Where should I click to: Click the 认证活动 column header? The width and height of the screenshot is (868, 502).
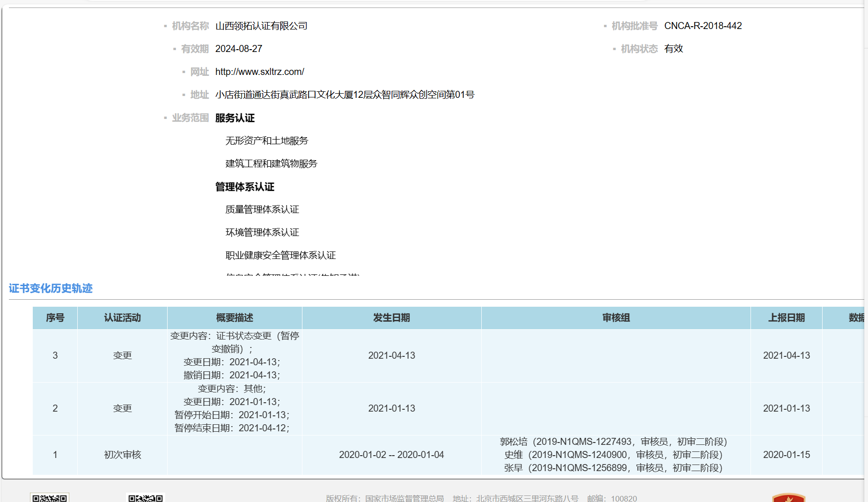122,318
